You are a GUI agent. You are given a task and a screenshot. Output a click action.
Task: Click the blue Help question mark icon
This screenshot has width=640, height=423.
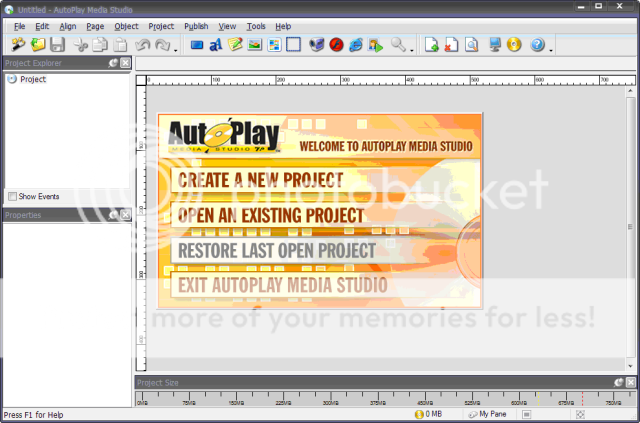point(537,45)
